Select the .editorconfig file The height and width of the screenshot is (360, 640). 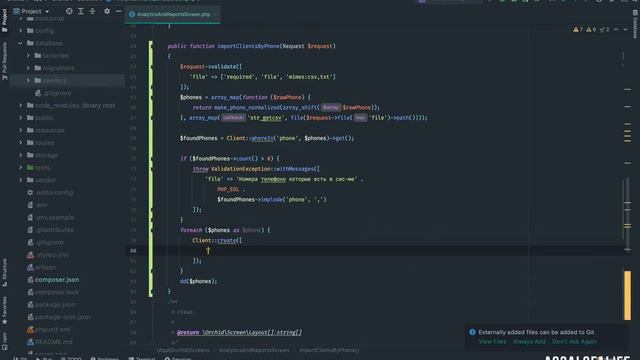tap(50, 192)
